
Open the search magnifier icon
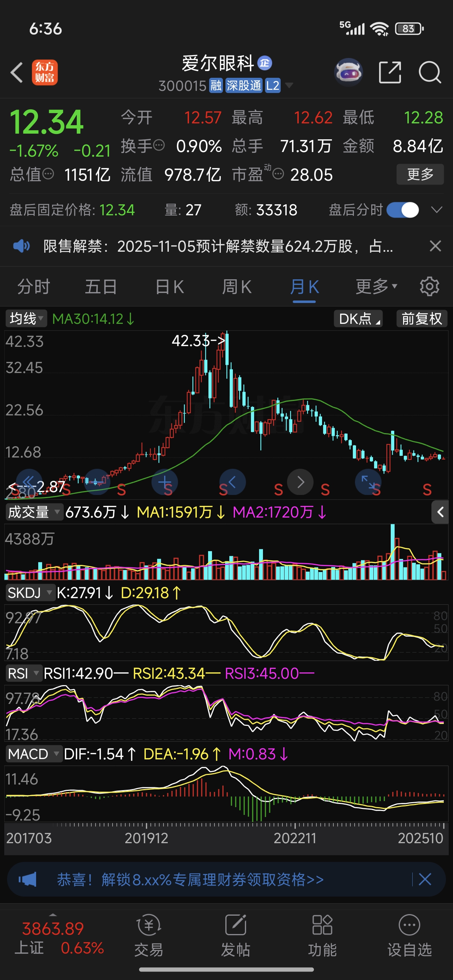pyautogui.click(x=430, y=72)
